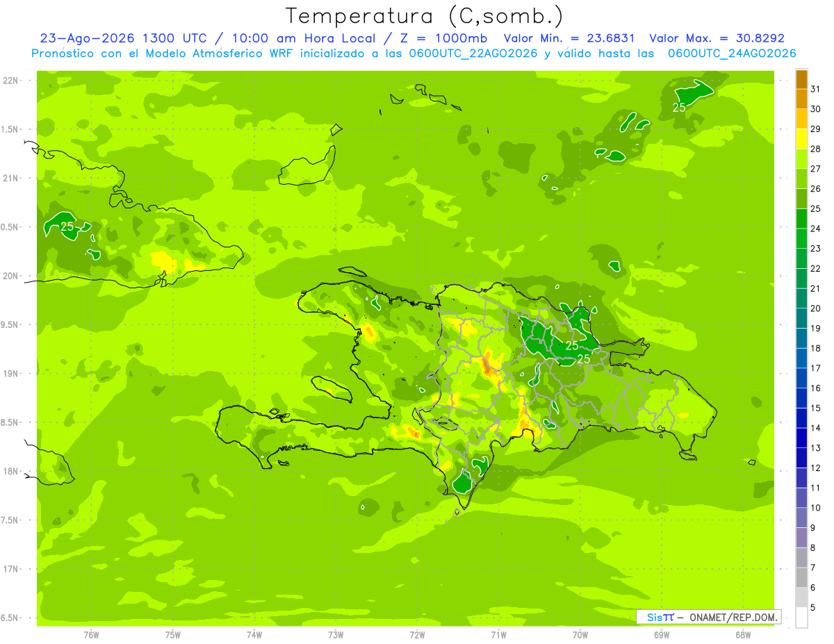The image size is (834, 644).
Task: Click the '20N' latitude label
Action: pos(11,276)
